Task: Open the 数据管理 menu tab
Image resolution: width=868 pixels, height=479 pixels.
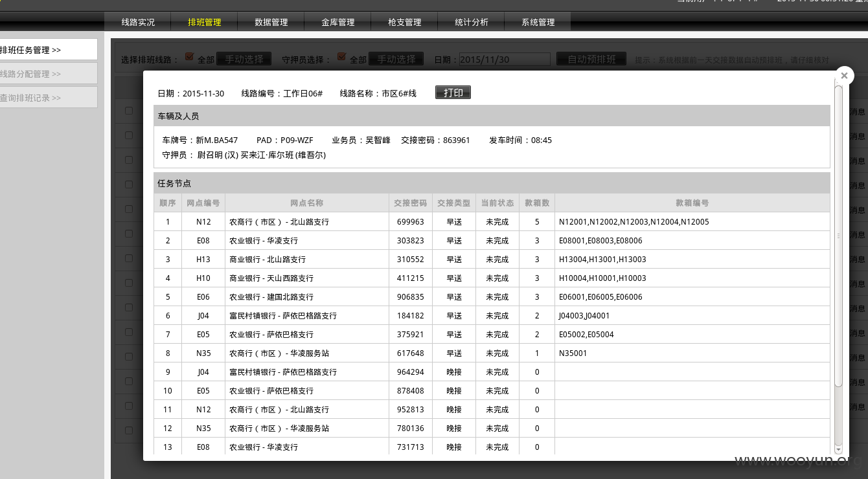Action: pos(271,22)
